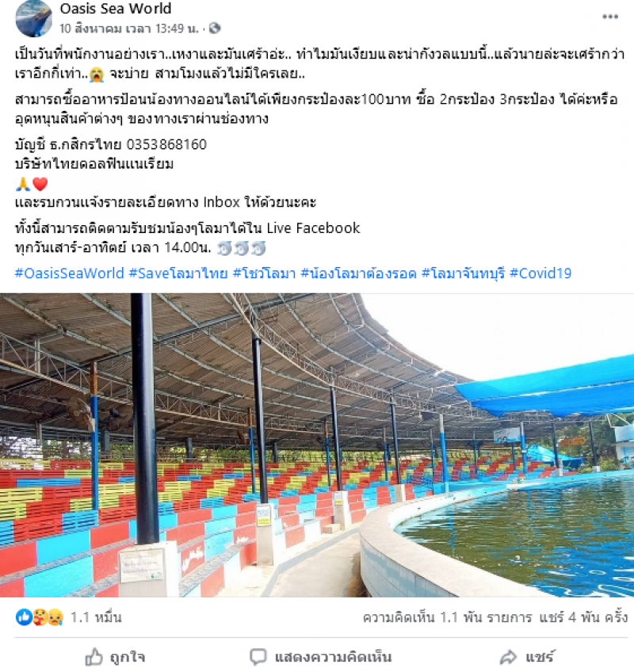Open the #Covid19 hashtag
Image resolution: width=634 pixels, height=672 pixels.
click(540, 273)
